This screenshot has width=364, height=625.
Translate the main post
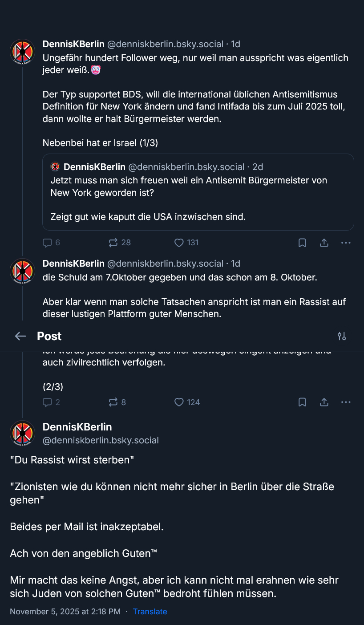click(150, 612)
